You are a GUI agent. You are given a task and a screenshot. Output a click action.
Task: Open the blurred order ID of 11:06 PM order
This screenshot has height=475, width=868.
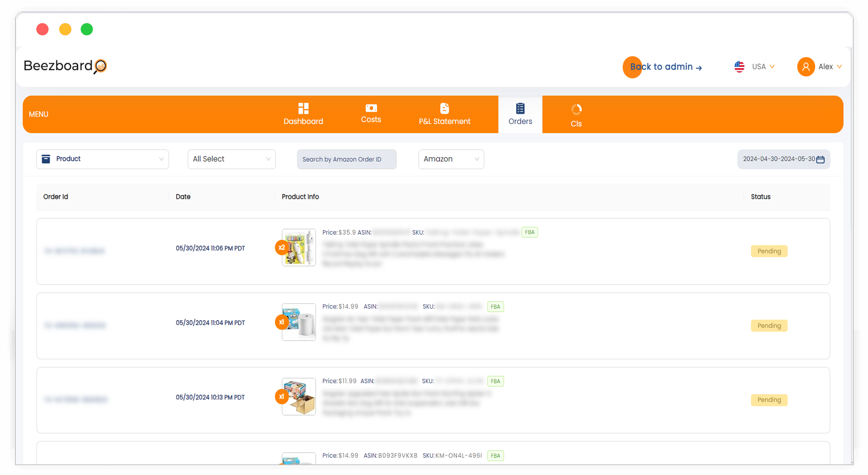[x=74, y=251]
